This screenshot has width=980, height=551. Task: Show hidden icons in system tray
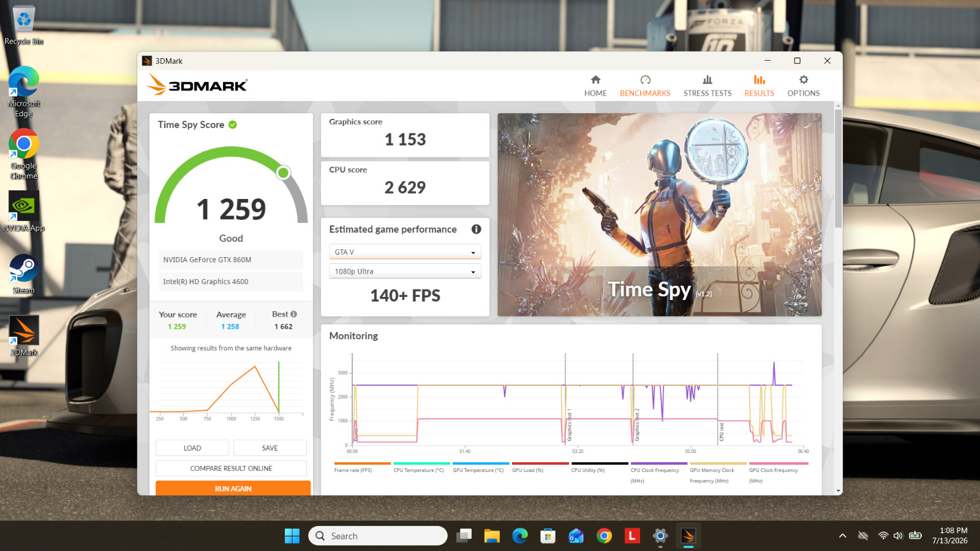843,536
